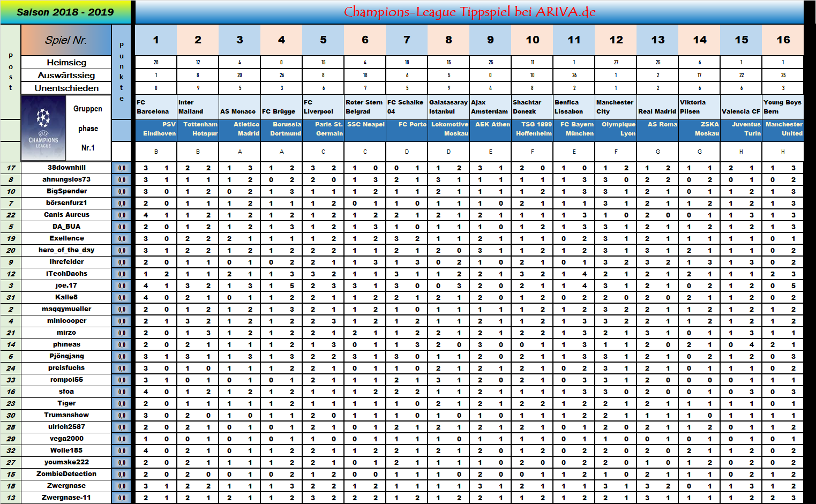Click the 'Lokomotive Moskau' away team cell
The width and height of the screenshot is (816, 504).
point(448,131)
